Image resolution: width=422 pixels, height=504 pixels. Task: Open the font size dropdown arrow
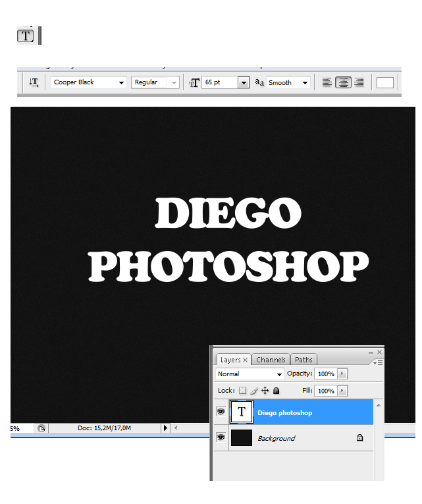(x=244, y=82)
